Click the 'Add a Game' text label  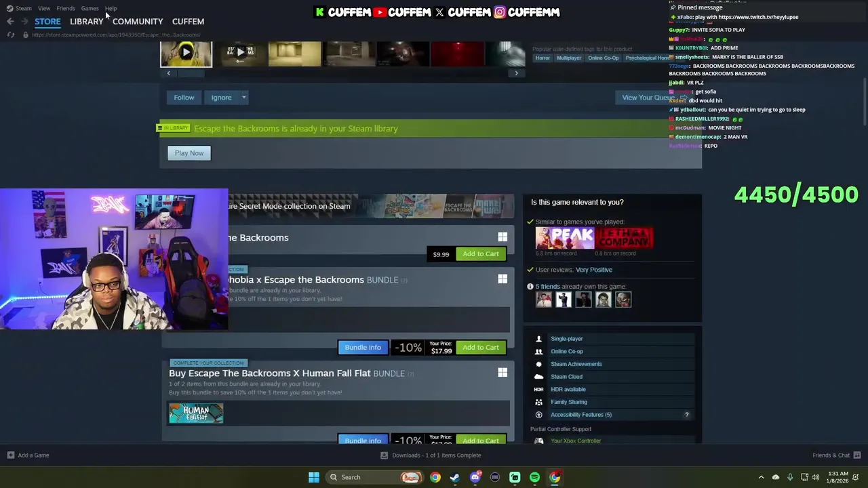tap(34, 455)
